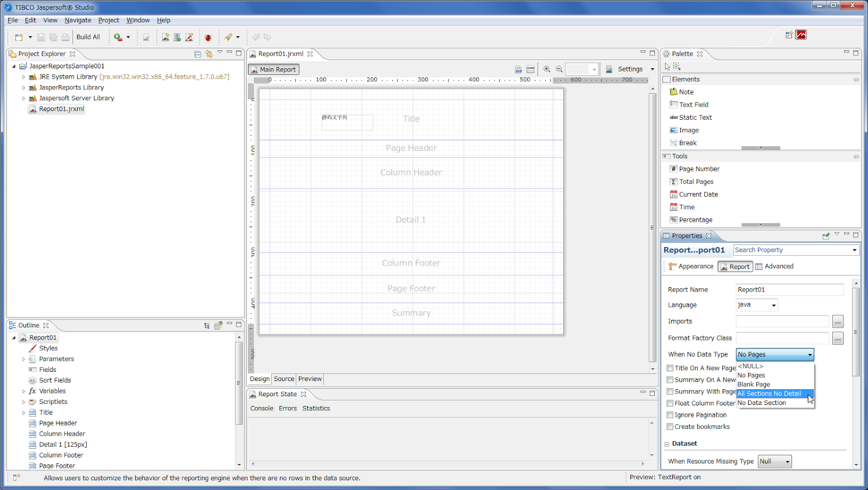The image size is (868, 490).
Task: Pick the Break element in Palette
Action: coord(683,143)
